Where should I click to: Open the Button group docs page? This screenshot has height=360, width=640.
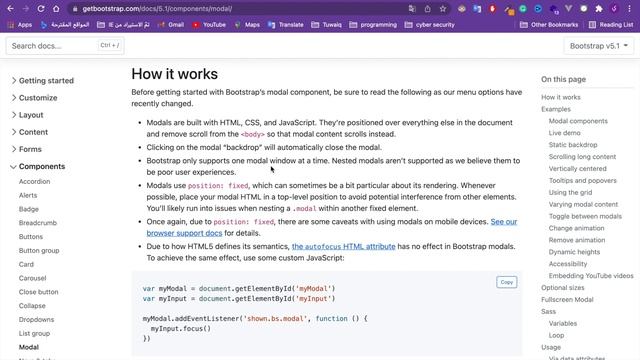(39, 251)
